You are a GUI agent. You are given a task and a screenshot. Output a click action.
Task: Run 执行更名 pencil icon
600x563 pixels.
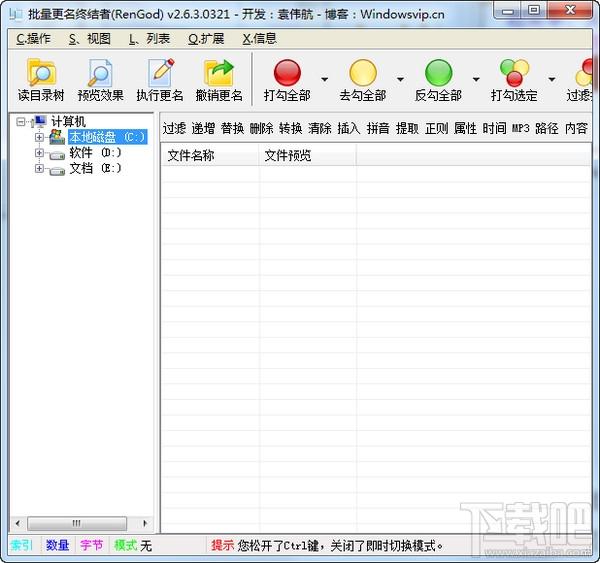click(160, 72)
